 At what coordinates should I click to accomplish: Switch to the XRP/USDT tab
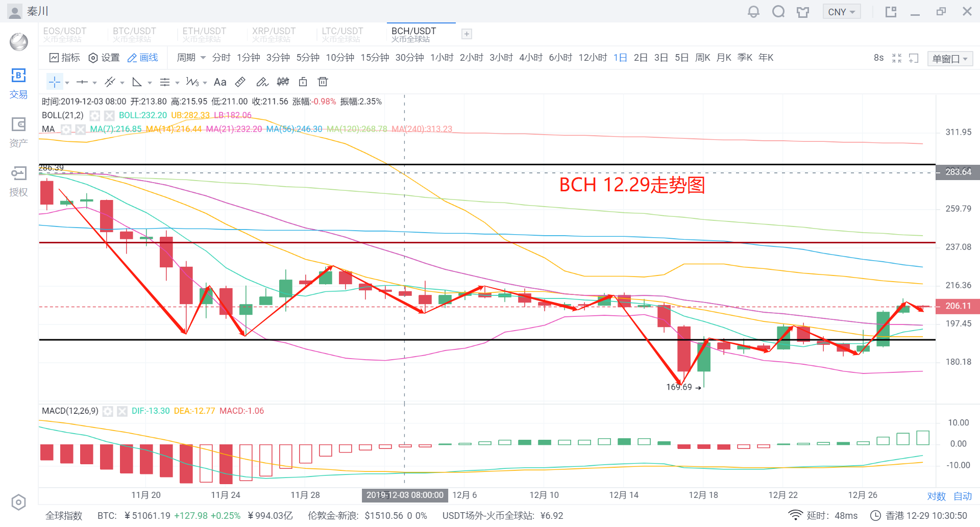click(274, 34)
